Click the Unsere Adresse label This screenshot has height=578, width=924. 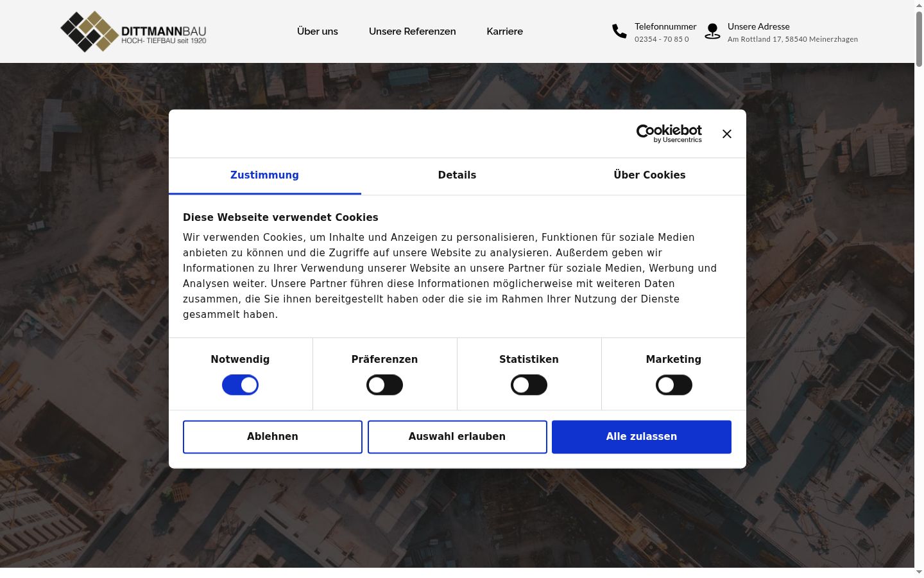(758, 26)
